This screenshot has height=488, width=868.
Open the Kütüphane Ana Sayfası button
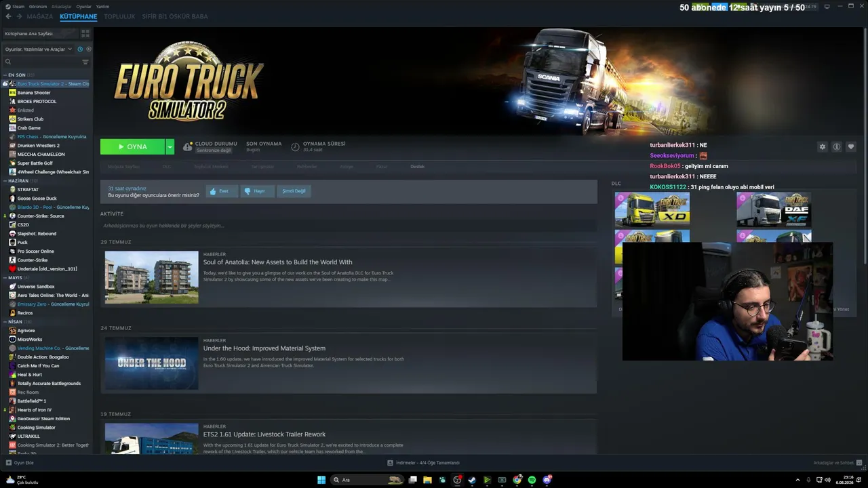pyautogui.click(x=39, y=33)
